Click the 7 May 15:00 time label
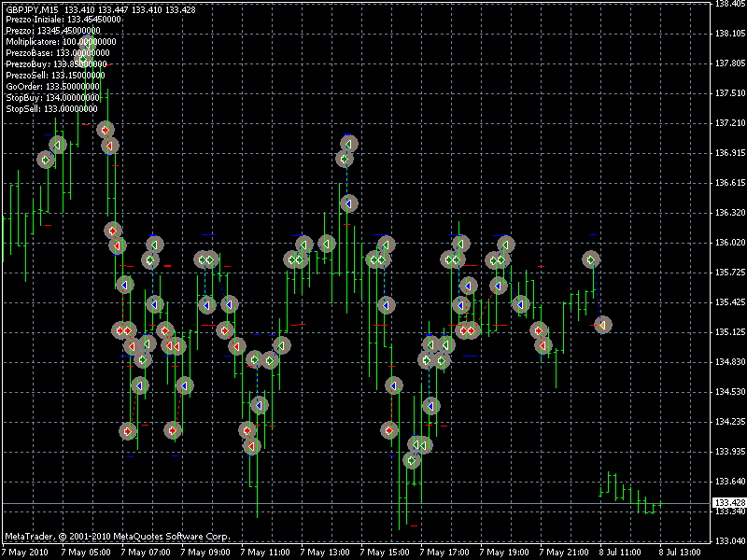The width and height of the screenshot is (747, 560). (385, 553)
